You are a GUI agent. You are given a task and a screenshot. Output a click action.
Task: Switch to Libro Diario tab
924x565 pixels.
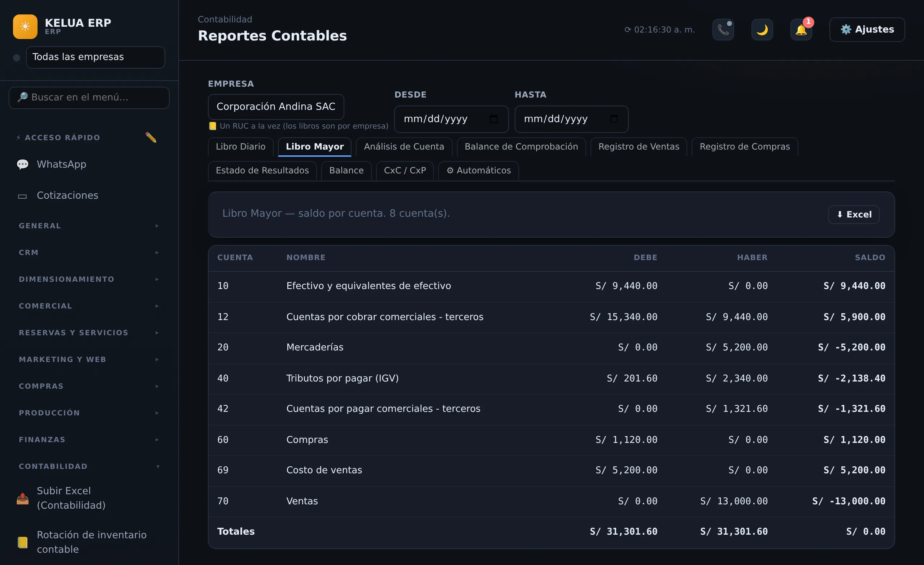(240, 147)
